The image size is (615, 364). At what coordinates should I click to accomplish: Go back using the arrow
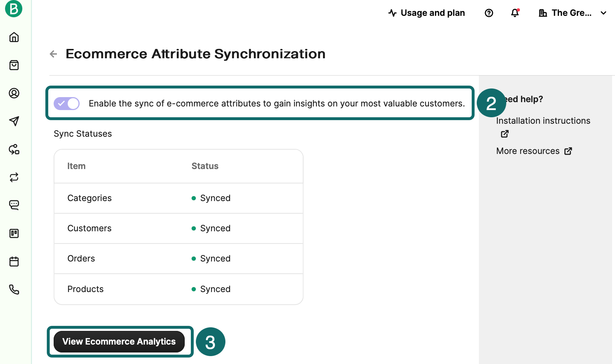[x=54, y=54]
